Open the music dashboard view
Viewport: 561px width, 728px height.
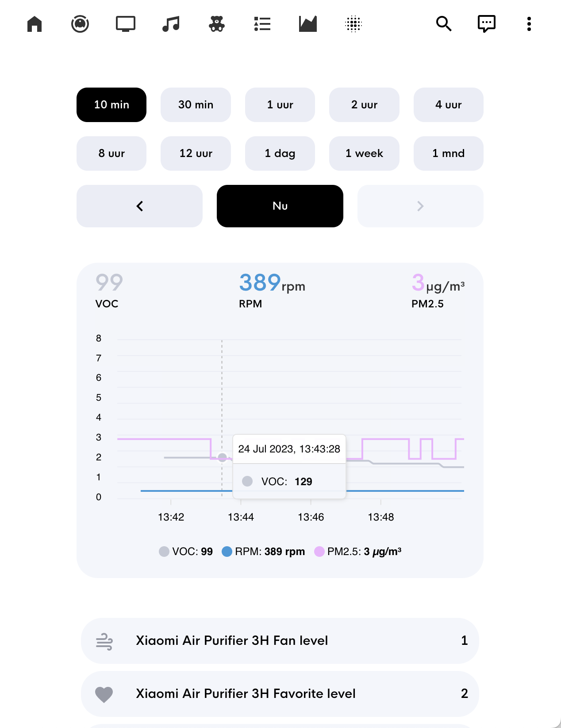[x=171, y=24]
